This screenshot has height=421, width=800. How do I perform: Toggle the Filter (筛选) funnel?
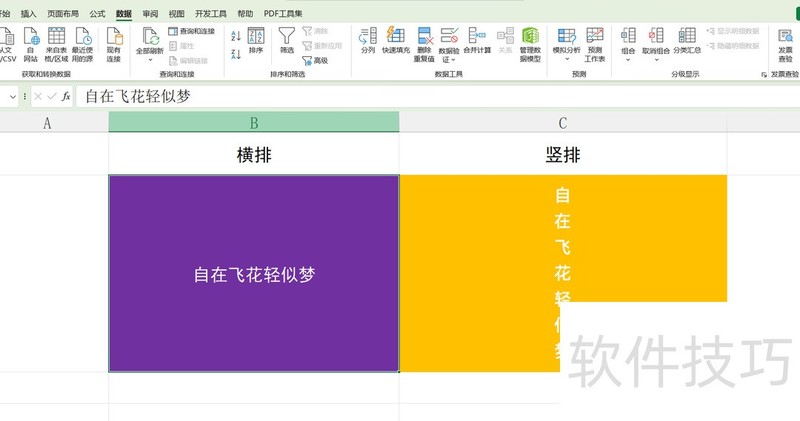pyautogui.click(x=287, y=41)
